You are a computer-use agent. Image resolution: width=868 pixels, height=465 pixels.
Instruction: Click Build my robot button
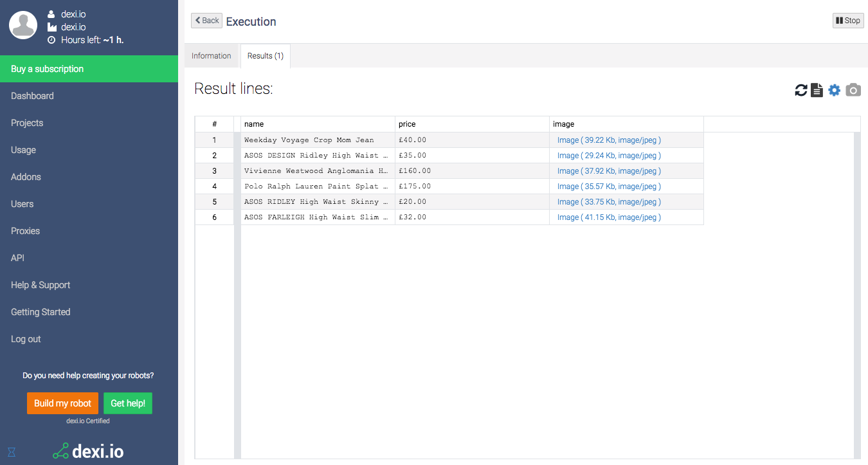point(62,403)
